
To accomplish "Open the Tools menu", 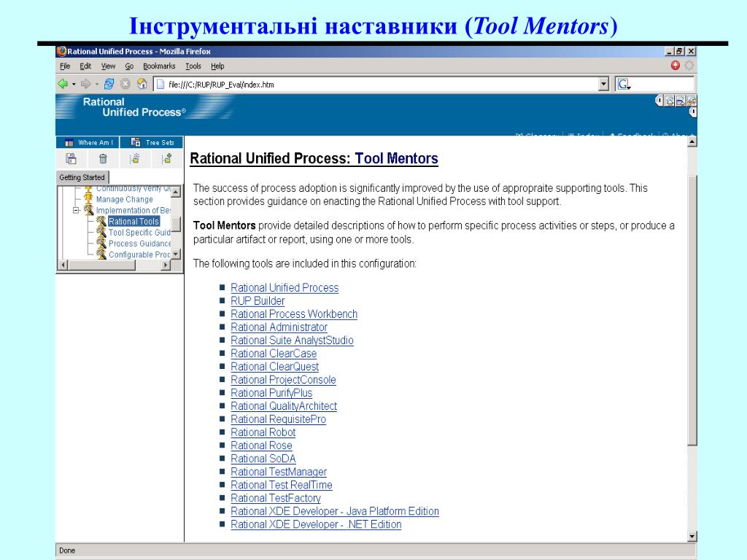I will [x=193, y=66].
